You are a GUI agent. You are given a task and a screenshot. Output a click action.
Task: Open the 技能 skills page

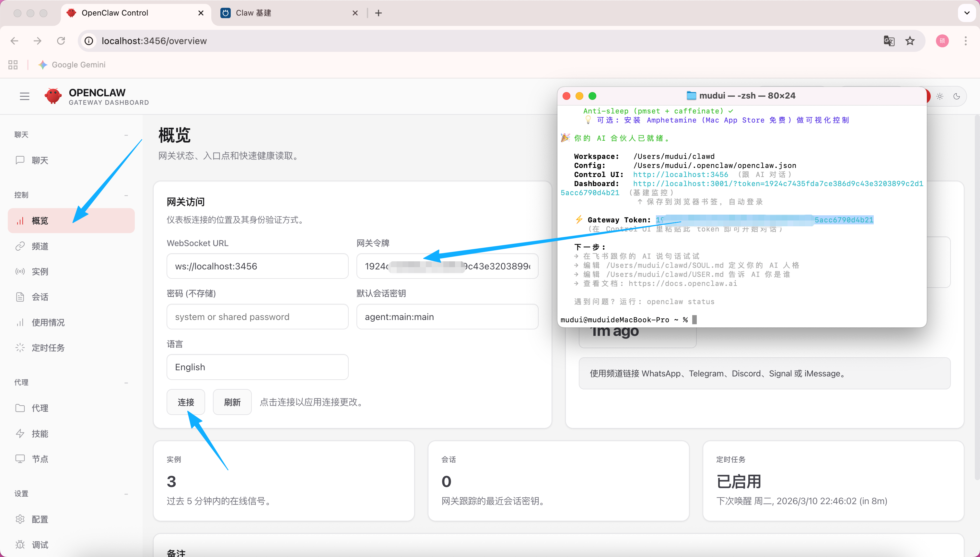click(x=40, y=433)
